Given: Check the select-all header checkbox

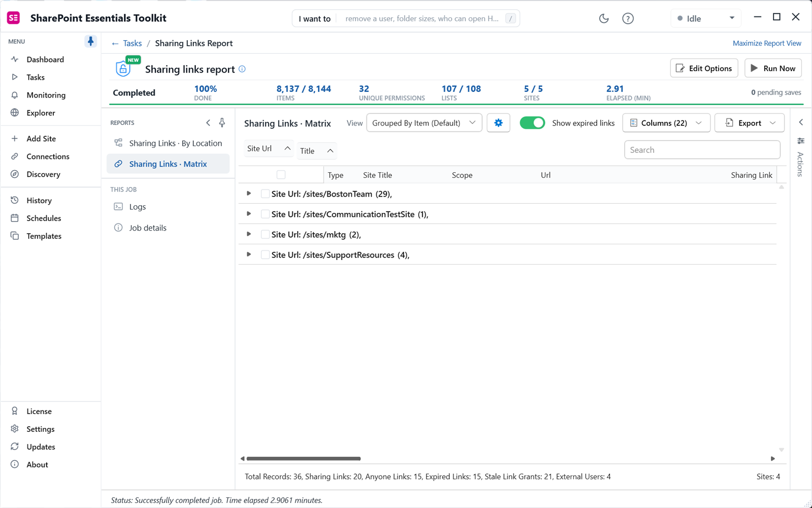Looking at the screenshot, I should 281,175.
